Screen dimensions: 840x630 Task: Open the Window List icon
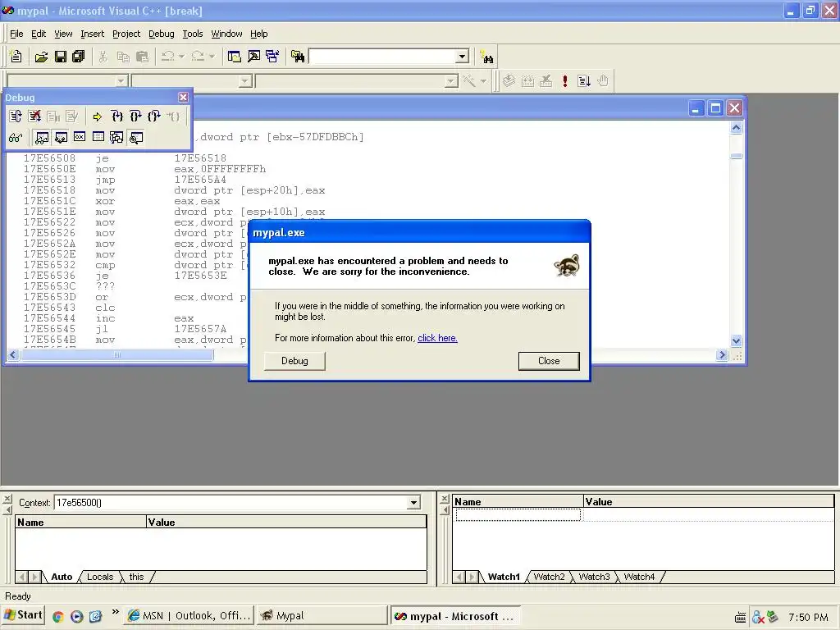click(x=272, y=57)
